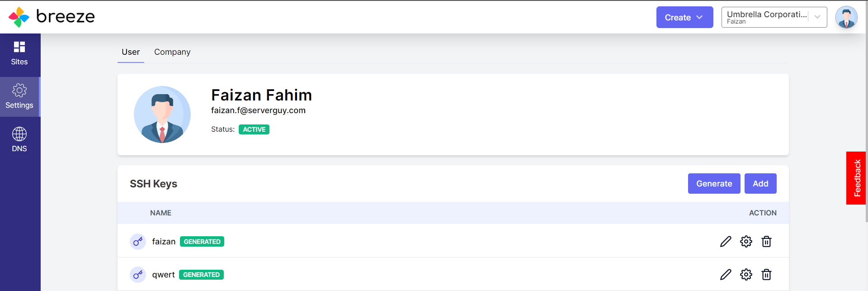Screen dimensions: 868x291
Task: Delete the qwert SSH key
Action: tap(766, 275)
